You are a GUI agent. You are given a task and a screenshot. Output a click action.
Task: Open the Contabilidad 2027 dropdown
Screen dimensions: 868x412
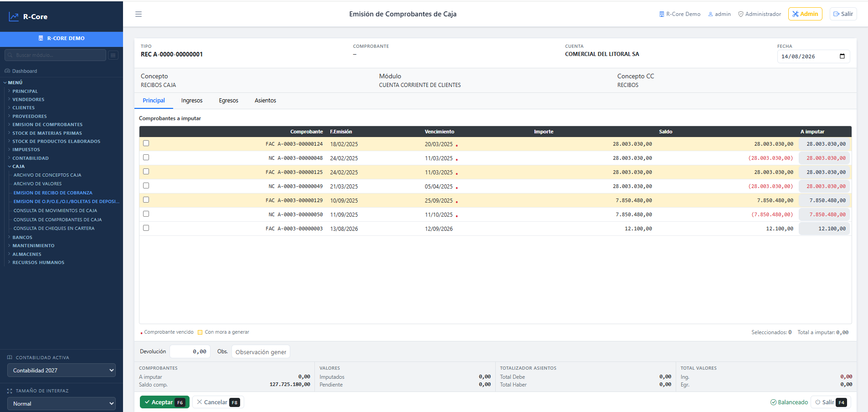(x=62, y=371)
